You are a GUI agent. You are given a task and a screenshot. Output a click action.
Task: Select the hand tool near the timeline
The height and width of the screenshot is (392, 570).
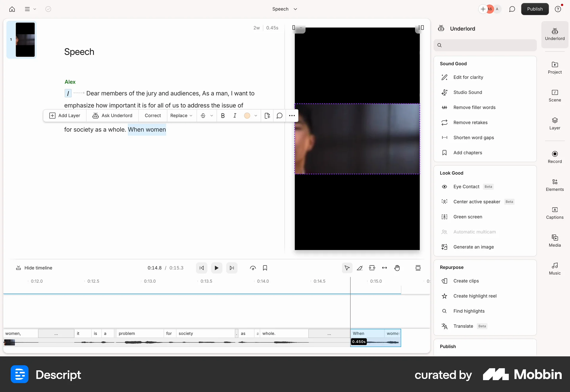click(x=397, y=268)
